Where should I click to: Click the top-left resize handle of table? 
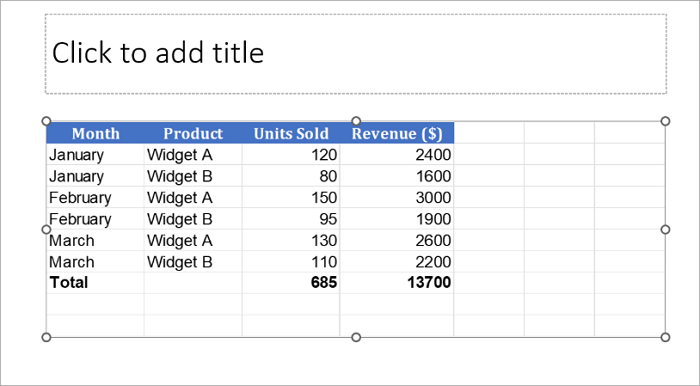(x=46, y=121)
